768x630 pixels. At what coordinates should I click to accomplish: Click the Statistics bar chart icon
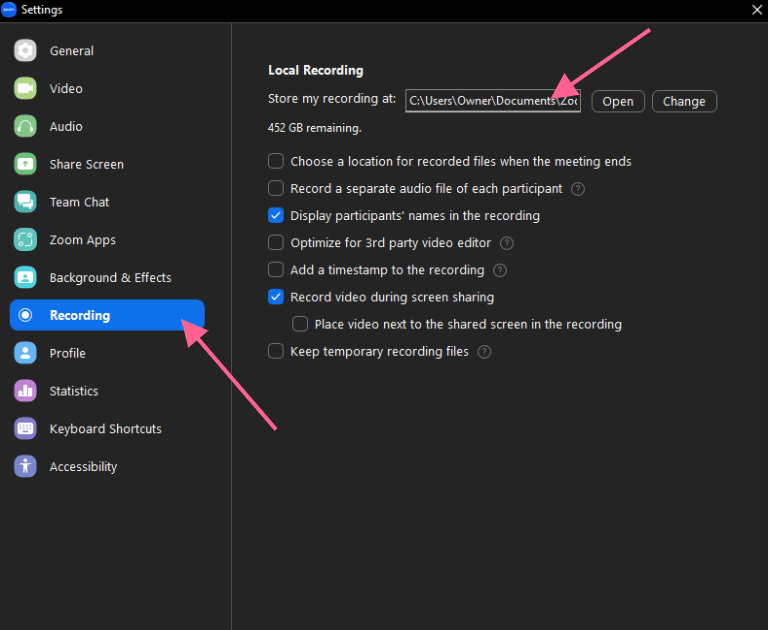25,391
